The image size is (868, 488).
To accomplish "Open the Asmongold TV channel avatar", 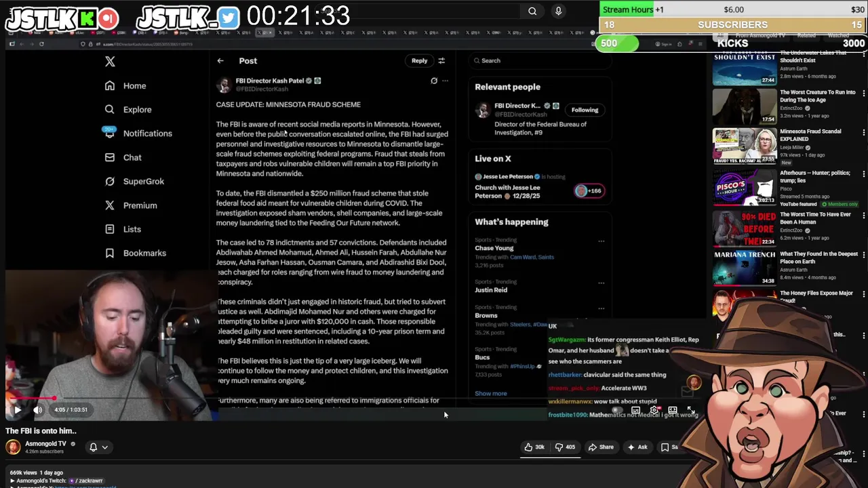I will (13, 447).
